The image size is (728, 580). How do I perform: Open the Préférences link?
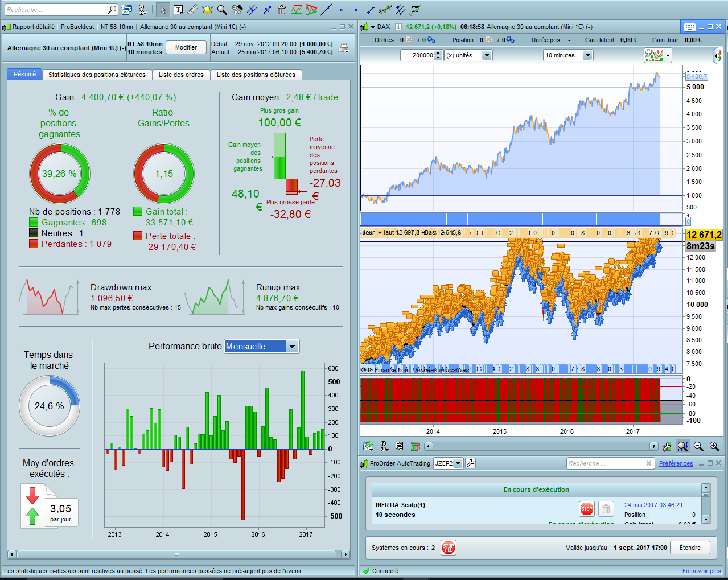click(676, 463)
